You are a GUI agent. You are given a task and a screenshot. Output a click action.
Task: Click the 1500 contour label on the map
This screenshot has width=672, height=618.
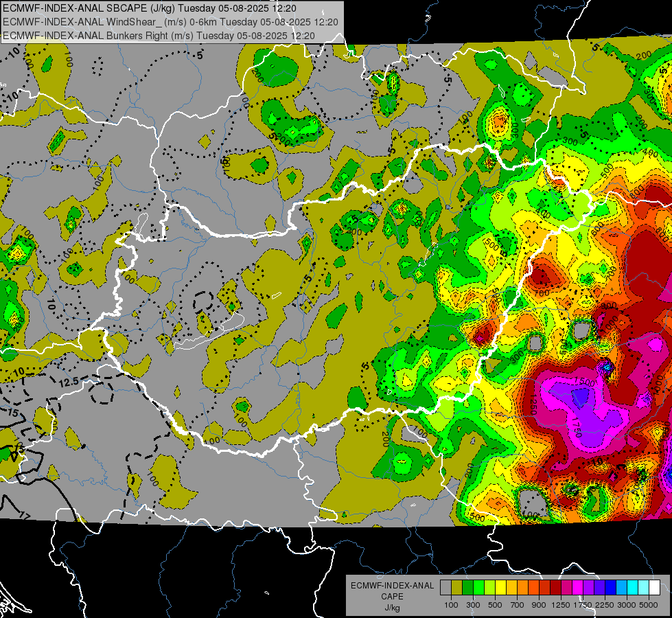coord(584,381)
